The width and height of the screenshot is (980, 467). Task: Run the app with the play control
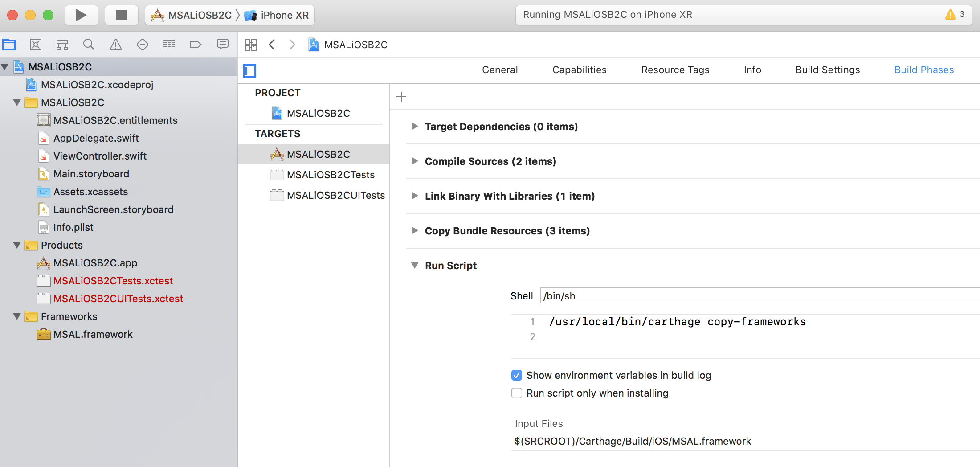click(82, 15)
